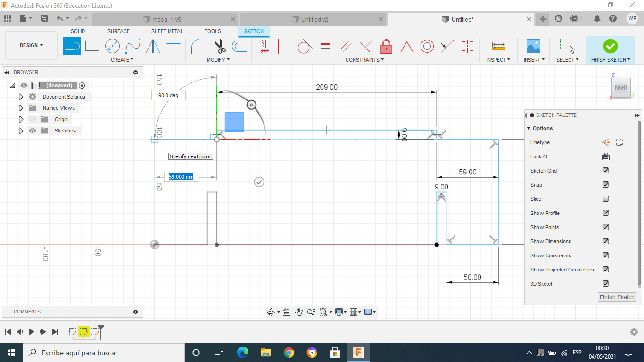Image resolution: width=644 pixels, height=362 pixels.
Task: Select the Center Diameter Circle tool
Action: 112,46
